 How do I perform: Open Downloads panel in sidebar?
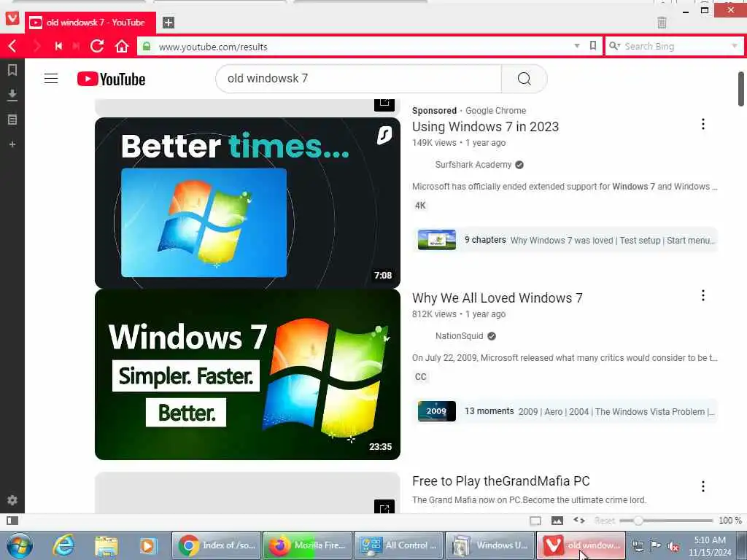pos(12,96)
